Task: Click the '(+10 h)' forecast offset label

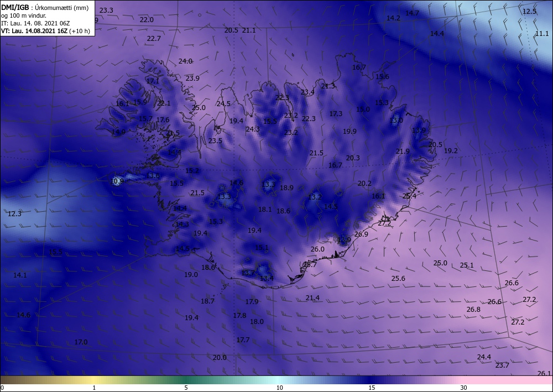Action: 79,31
